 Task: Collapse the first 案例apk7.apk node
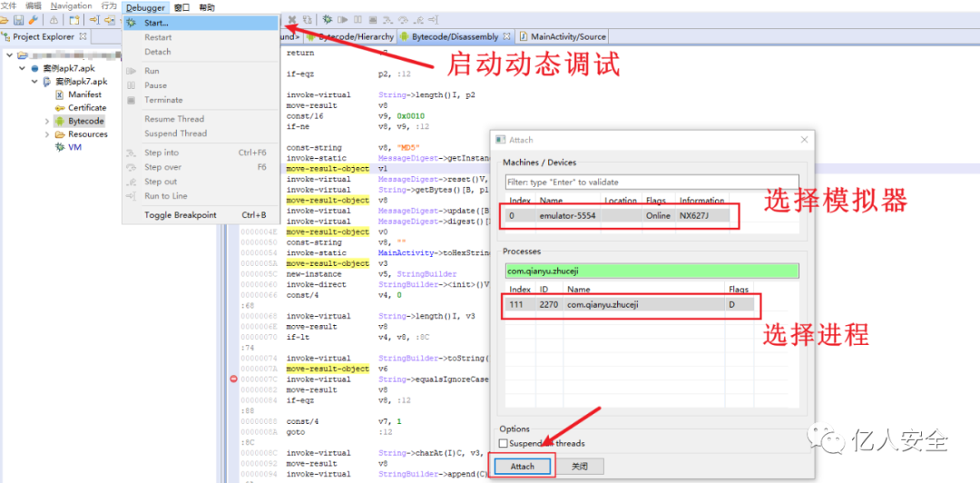click(22, 68)
